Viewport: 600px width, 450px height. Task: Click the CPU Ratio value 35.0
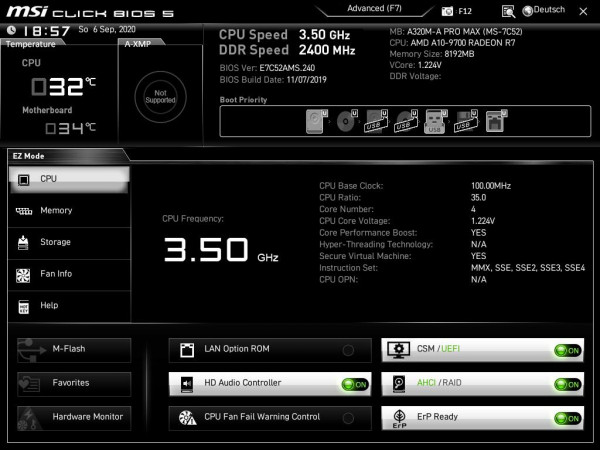(478, 198)
